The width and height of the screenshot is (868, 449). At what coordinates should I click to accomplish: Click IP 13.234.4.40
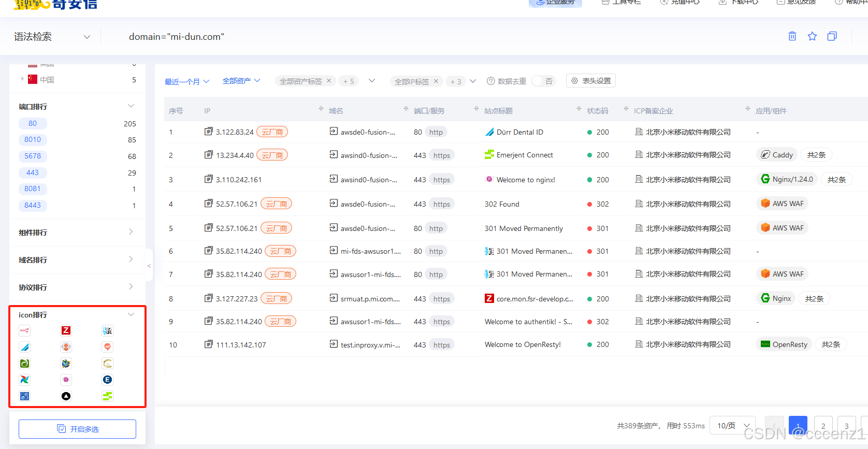tap(235, 155)
